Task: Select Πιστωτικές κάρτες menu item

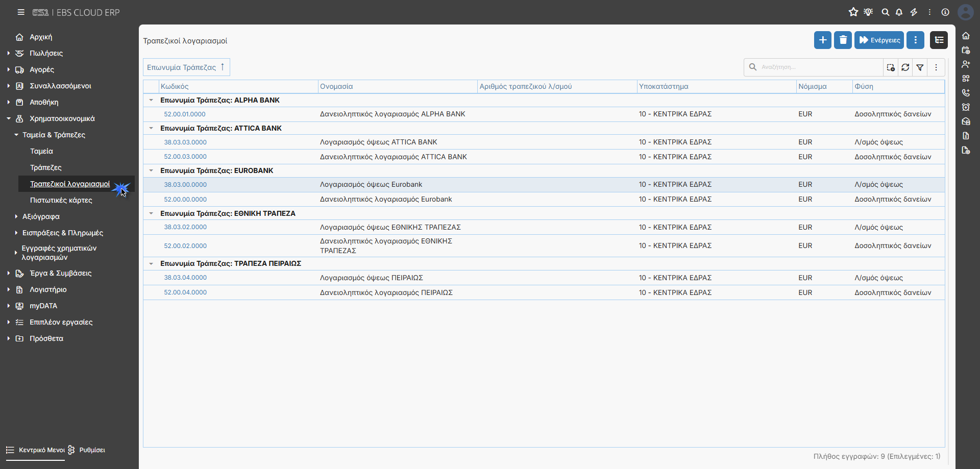Action: click(61, 200)
